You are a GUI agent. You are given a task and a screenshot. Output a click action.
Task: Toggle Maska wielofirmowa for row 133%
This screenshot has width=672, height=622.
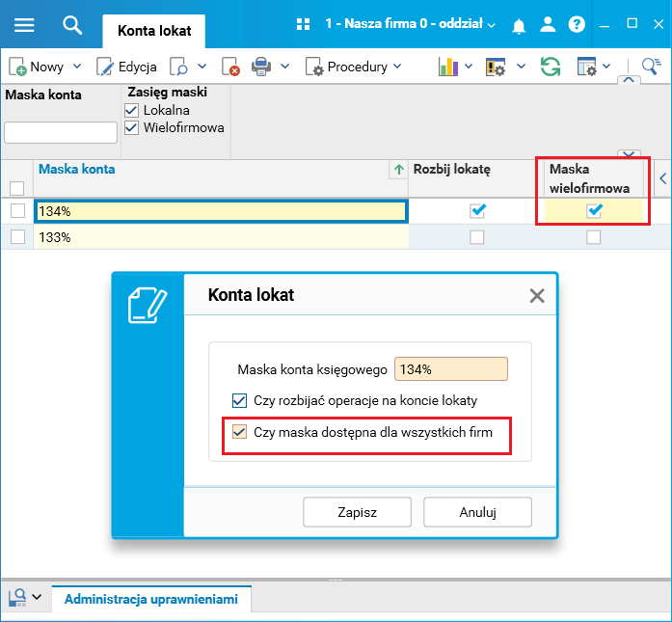pyautogui.click(x=594, y=237)
